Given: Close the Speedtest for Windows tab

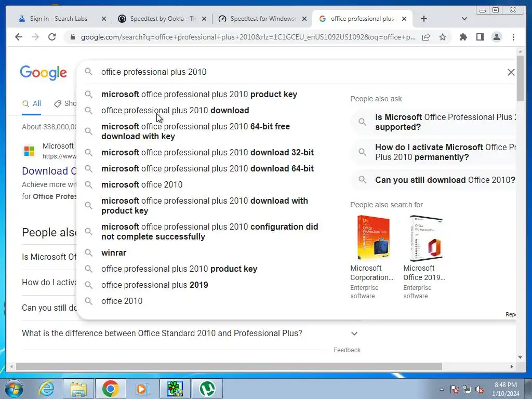Looking at the screenshot, I should pos(304,19).
